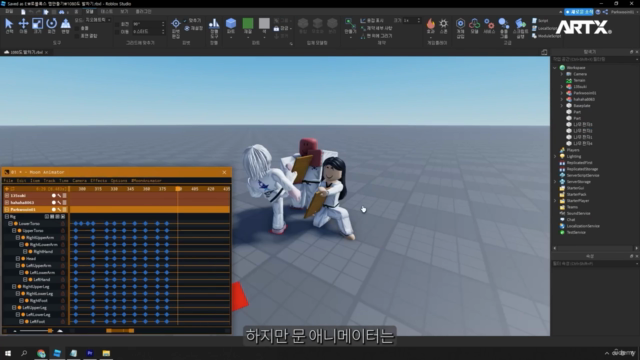Screen dimensions: 640x360
Task: Pick the Rotate tool in the ribbon
Action: click(51, 26)
